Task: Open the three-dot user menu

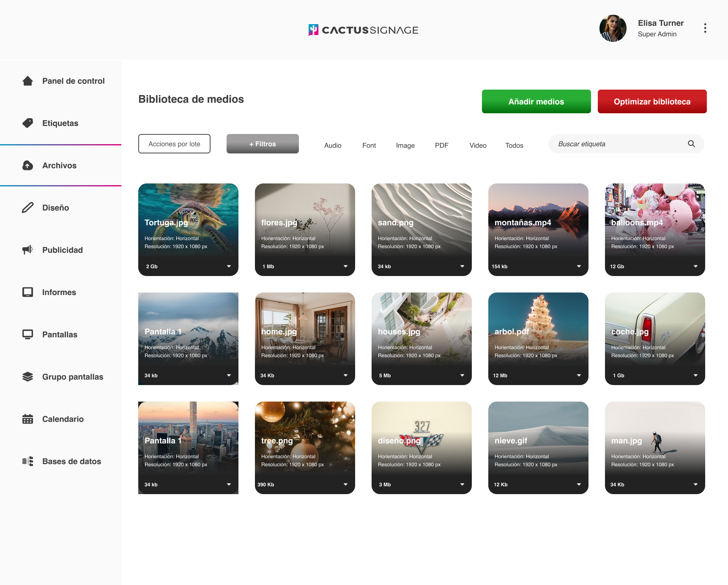Action: [705, 28]
